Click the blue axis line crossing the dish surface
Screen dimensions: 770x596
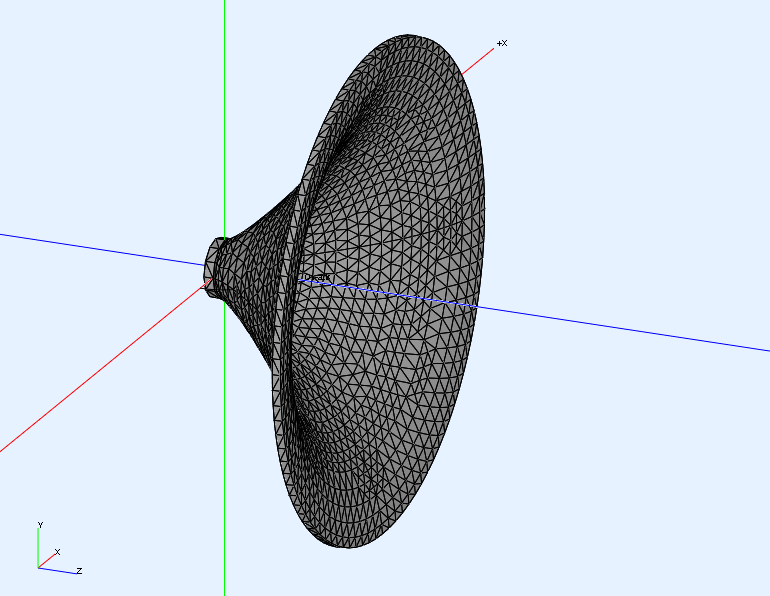[400, 293]
